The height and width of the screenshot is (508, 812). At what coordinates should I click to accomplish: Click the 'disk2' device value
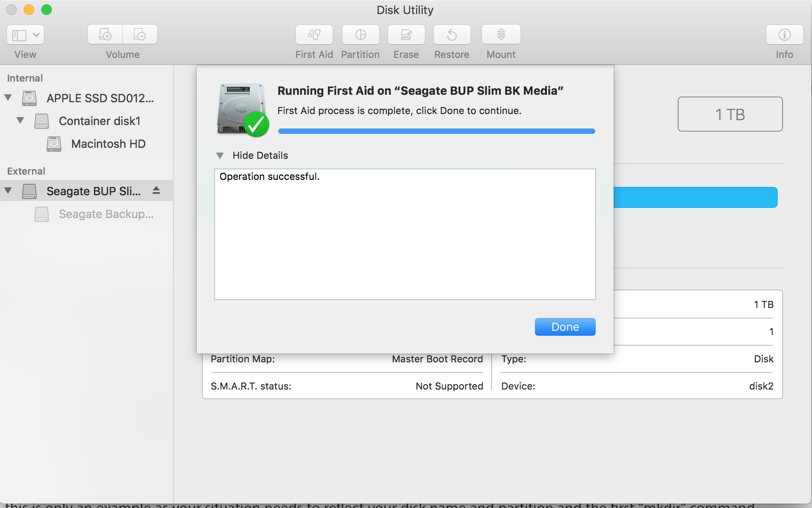762,386
